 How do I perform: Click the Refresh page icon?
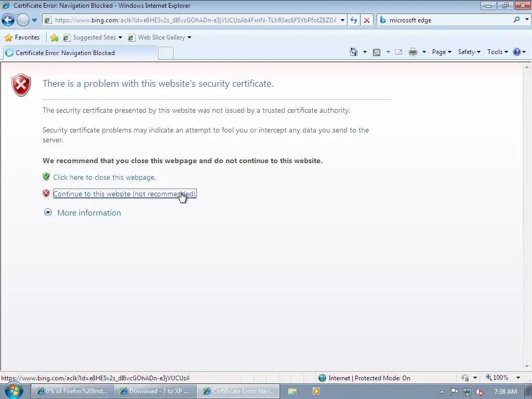354,20
